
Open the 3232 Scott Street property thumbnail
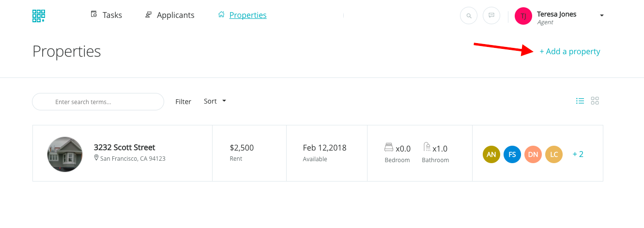pyautogui.click(x=65, y=154)
